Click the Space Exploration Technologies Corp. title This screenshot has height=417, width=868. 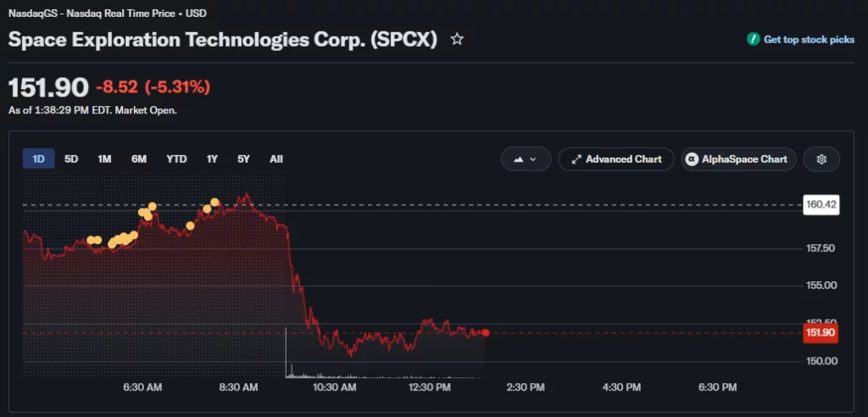(x=223, y=39)
